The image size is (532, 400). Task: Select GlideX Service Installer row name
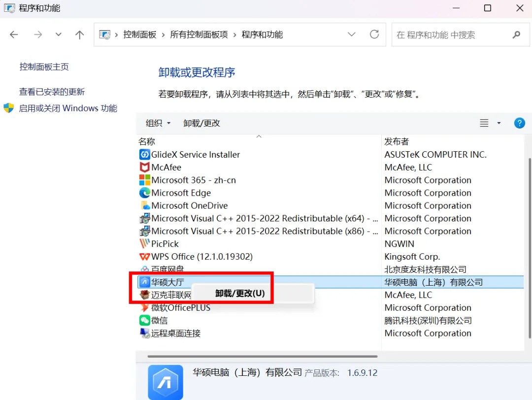coord(196,155)
